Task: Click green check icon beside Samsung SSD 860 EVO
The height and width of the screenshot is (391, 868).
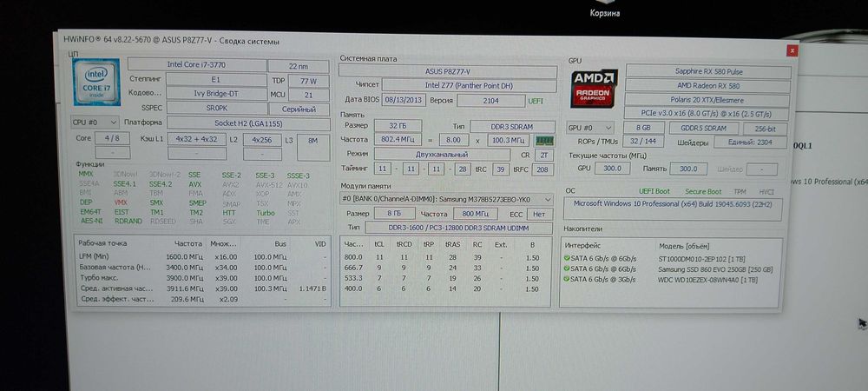Action: click(x=566, y=269)
